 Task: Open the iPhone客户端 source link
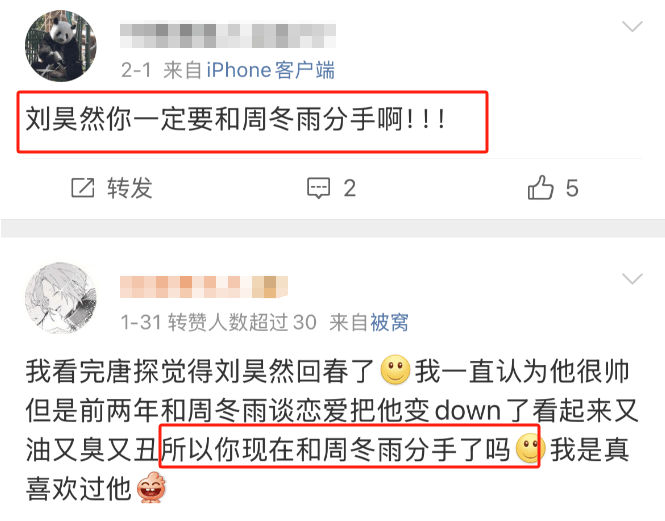pos(271,70)
